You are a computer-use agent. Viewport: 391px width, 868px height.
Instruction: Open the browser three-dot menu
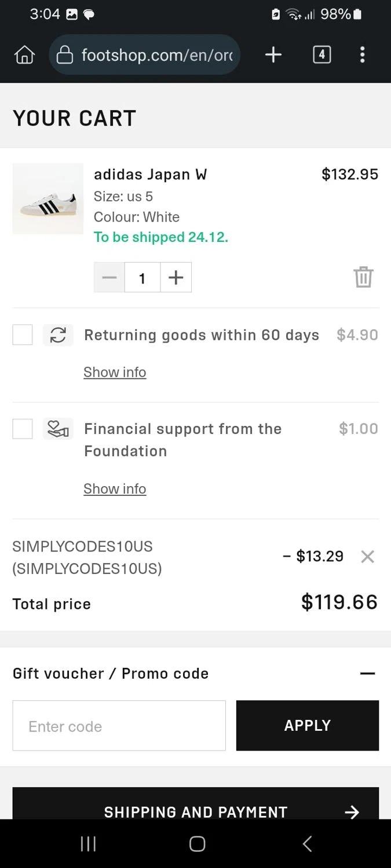362,55
